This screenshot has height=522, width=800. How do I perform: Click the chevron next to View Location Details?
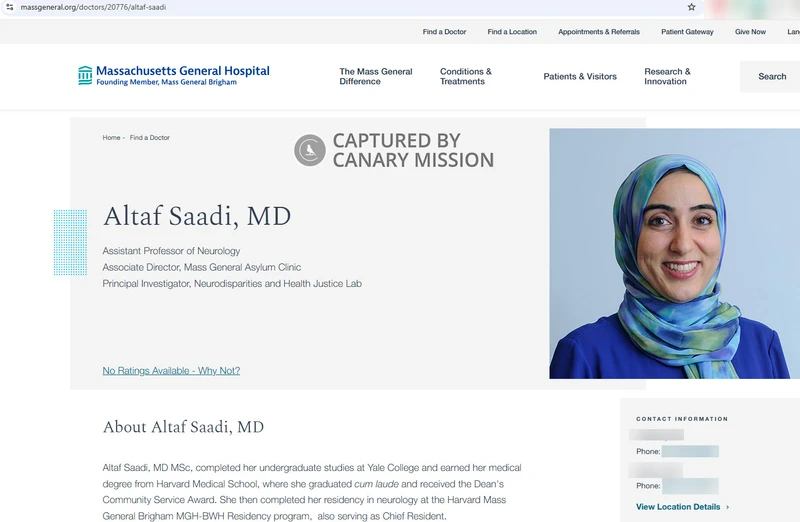click(728, 507)
